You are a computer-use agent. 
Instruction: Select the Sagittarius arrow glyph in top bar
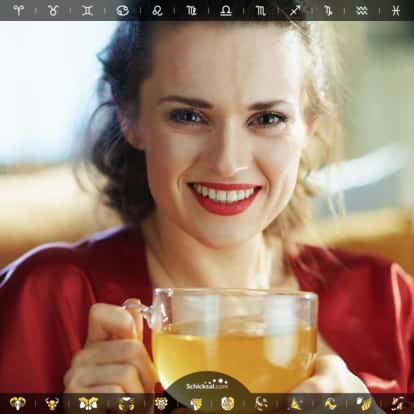click(295, 10)
